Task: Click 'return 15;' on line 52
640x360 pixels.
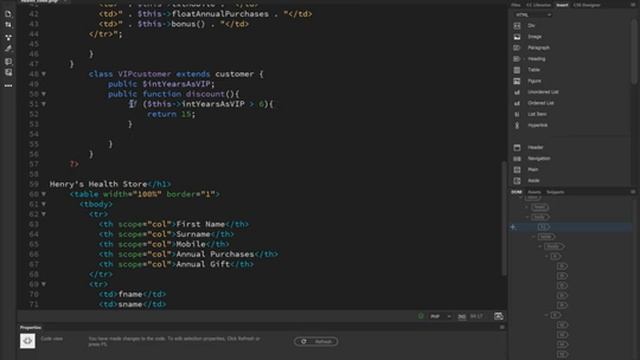Action: [x=171, y=114]
